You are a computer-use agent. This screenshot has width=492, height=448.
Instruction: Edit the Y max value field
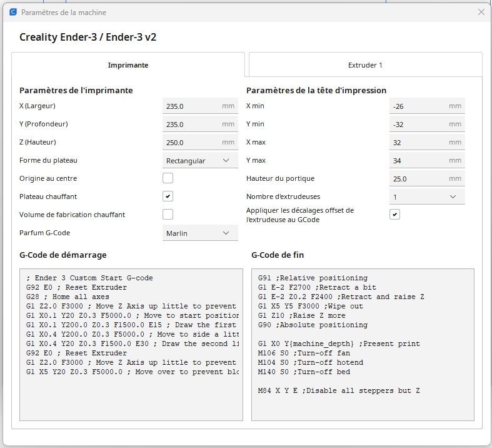[x=427, y=161]
